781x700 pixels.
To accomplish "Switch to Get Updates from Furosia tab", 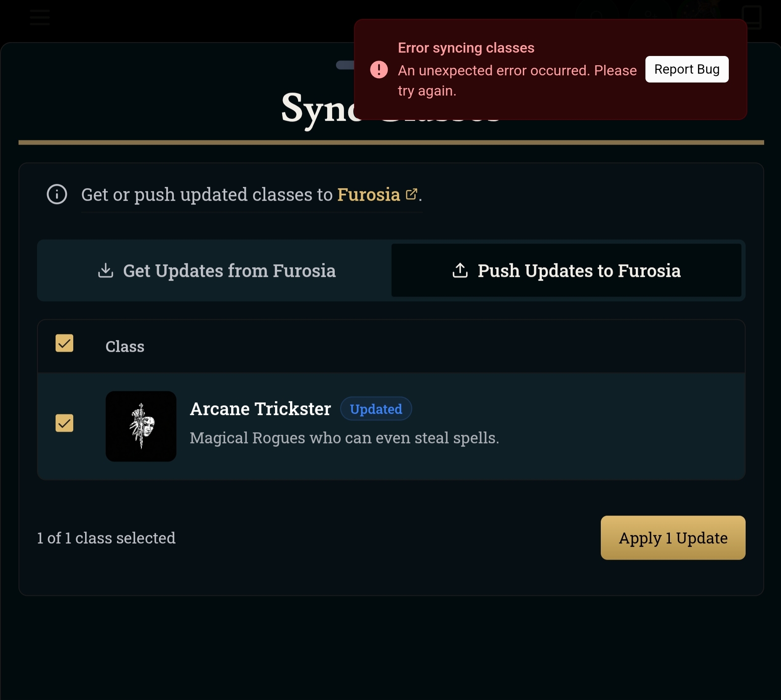I will point(215,271).
